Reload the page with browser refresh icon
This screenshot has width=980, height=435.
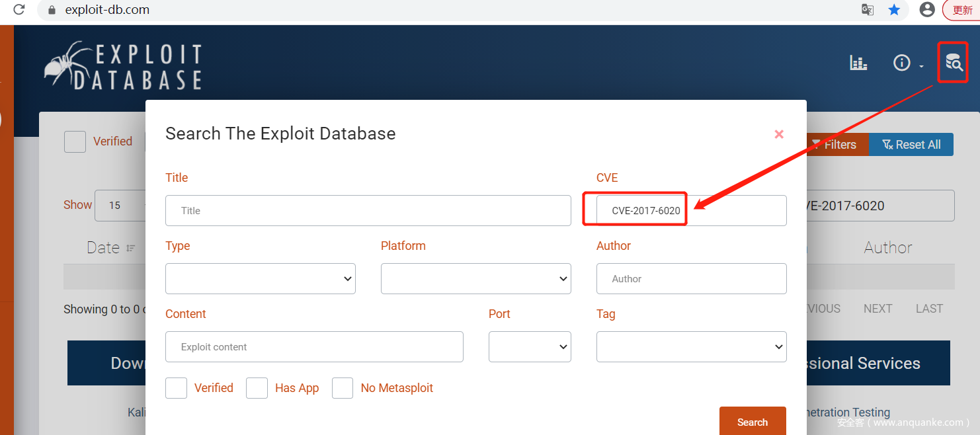click(19, 10)
